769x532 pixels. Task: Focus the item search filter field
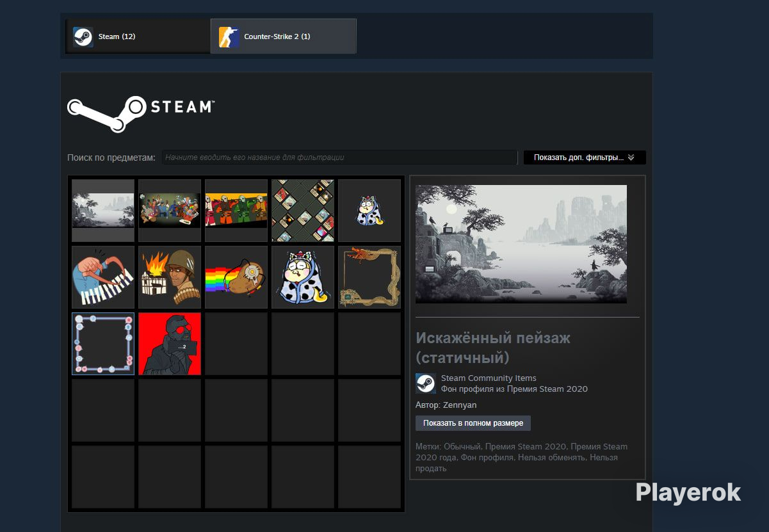(339, 157)
